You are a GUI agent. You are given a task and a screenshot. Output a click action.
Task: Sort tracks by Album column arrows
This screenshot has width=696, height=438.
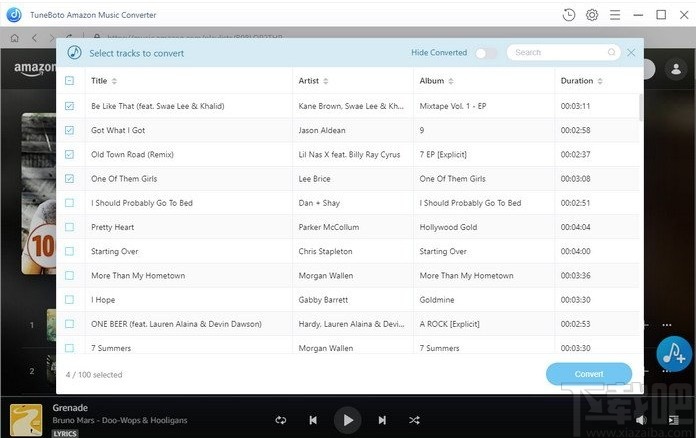(x=451, y=81)
